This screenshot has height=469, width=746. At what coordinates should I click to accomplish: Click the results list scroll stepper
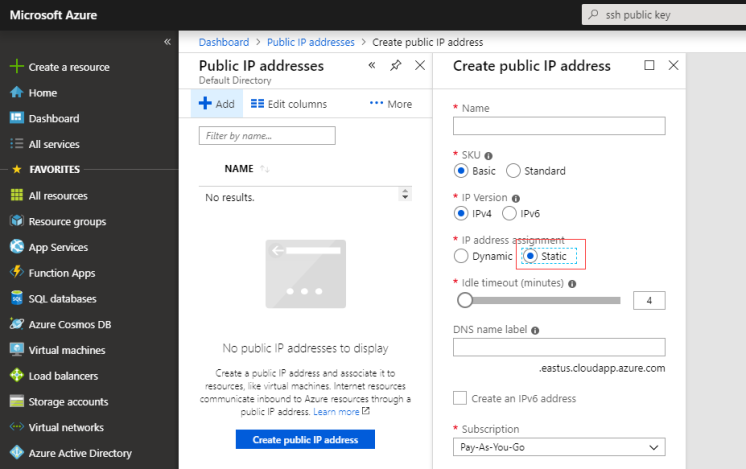tap(405, 194)
